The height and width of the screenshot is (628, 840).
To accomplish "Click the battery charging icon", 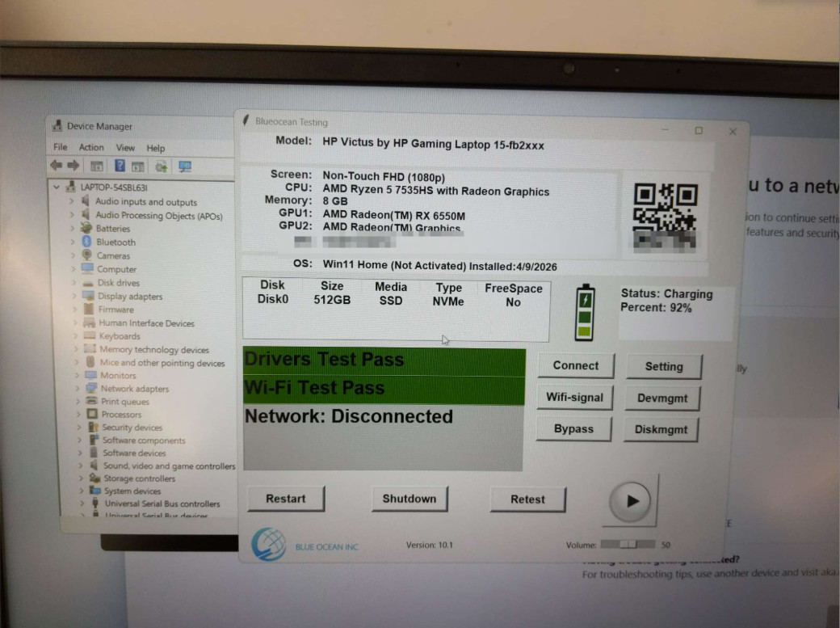I will tap(585, 313).
